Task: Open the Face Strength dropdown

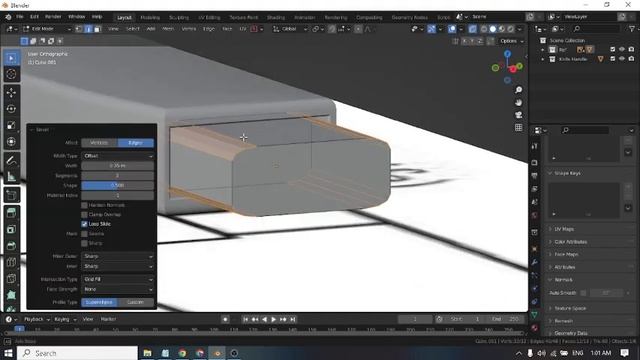Action: 118,289
